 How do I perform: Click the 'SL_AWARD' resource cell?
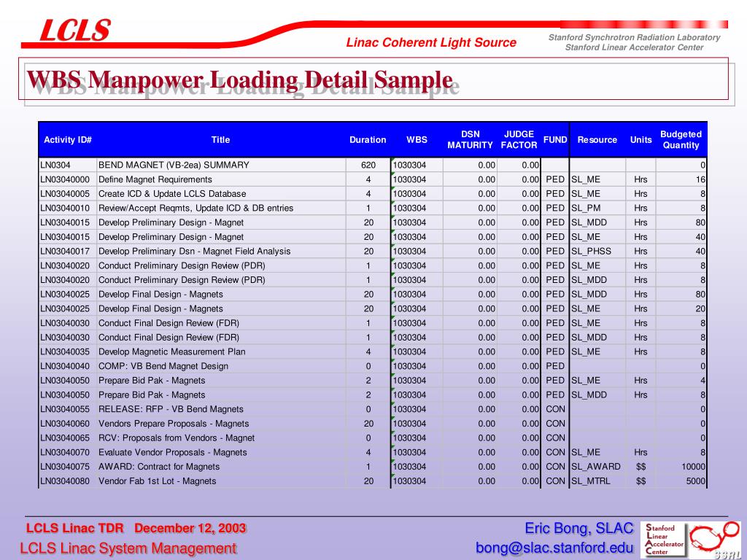click(596, 467)
